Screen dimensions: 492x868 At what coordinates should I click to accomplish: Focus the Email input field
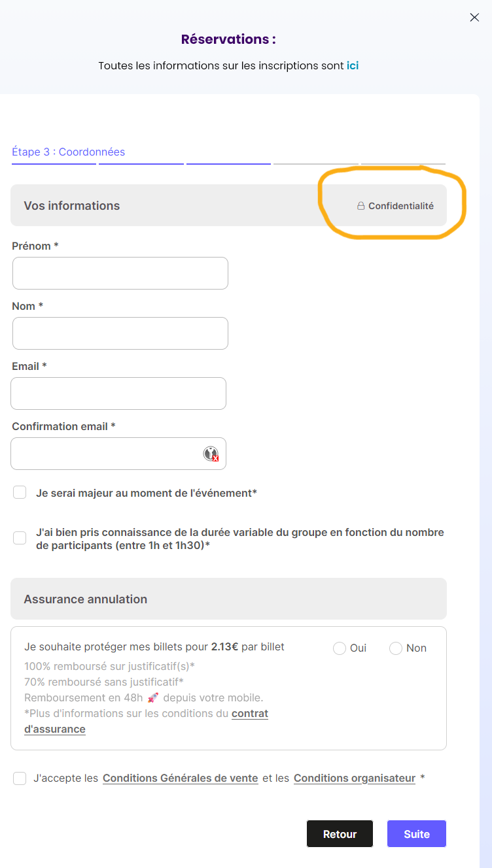pos(118,393)
